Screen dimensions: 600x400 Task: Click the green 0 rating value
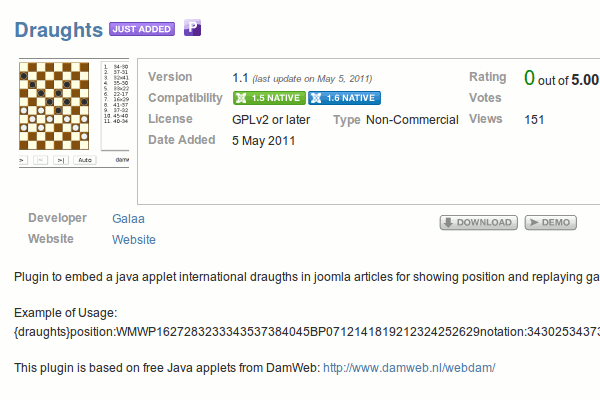tap(529, 78)
